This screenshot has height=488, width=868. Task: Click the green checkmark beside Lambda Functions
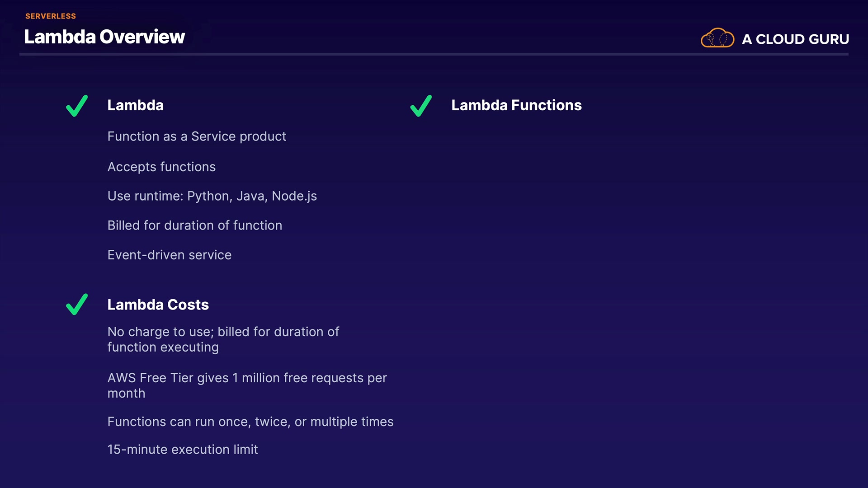pyautogui.click(x=421, y=106)
